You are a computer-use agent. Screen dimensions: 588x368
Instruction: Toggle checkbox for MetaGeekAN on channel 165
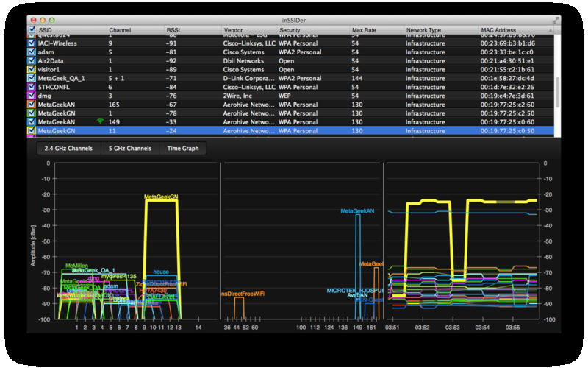click(x=32, y=105)
